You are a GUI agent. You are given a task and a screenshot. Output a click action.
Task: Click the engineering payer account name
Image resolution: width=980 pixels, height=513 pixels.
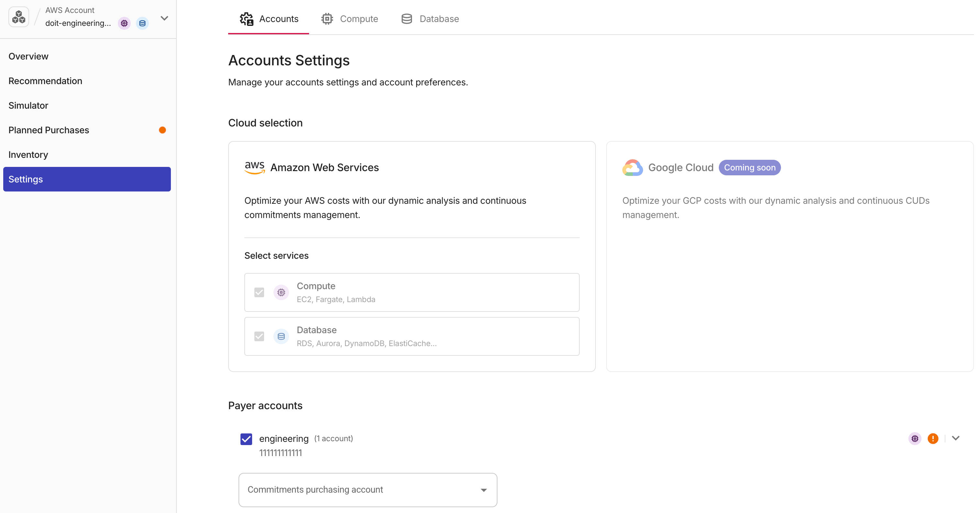pyautogui.click(x=284, y=439)
